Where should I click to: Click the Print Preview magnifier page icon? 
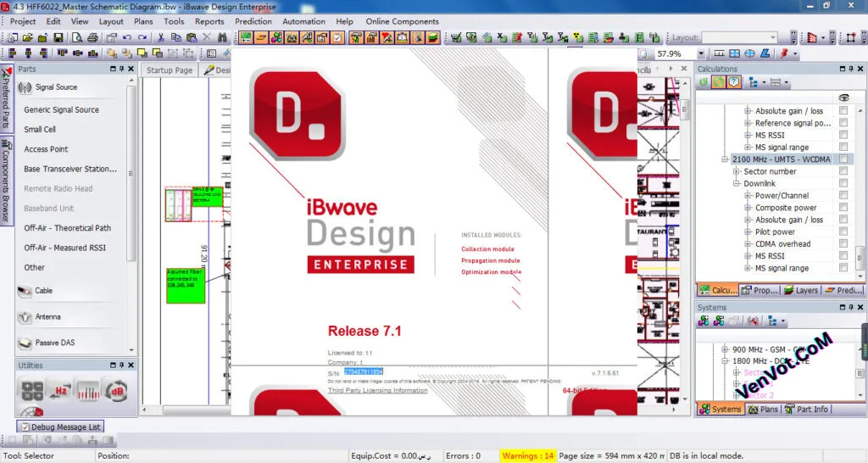[x=77, y=37]
